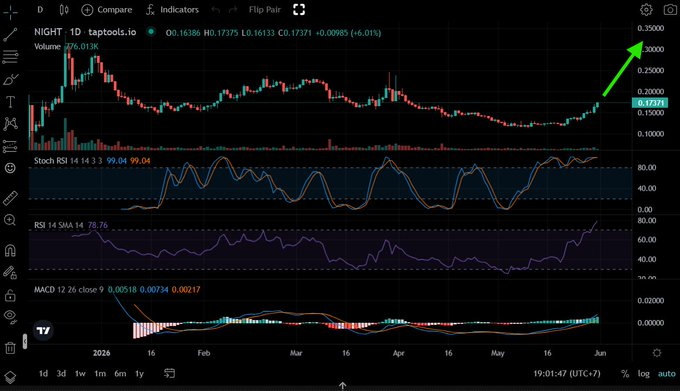Open the time axis settings gear
This screenshot has height=391, width=680.
tap(657, 353)
